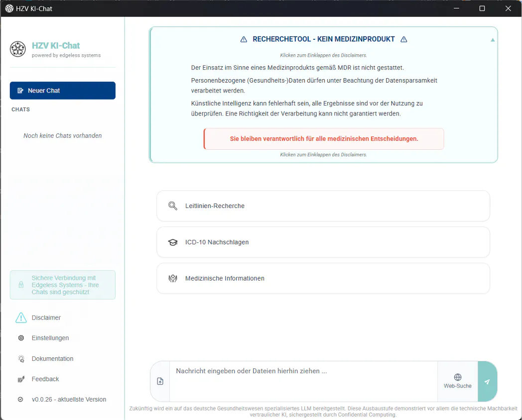Select ICD-10 Nachschlagen suggestion

(323, 242)
